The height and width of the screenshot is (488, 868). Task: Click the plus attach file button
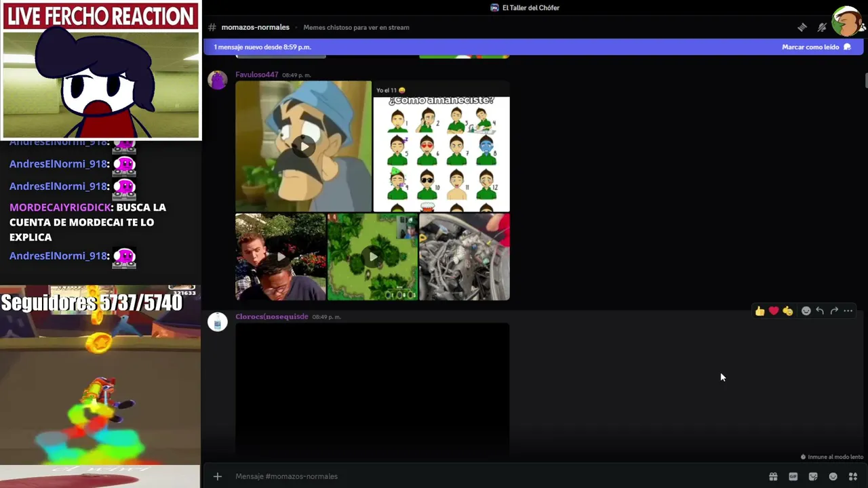tap(218, 476)
